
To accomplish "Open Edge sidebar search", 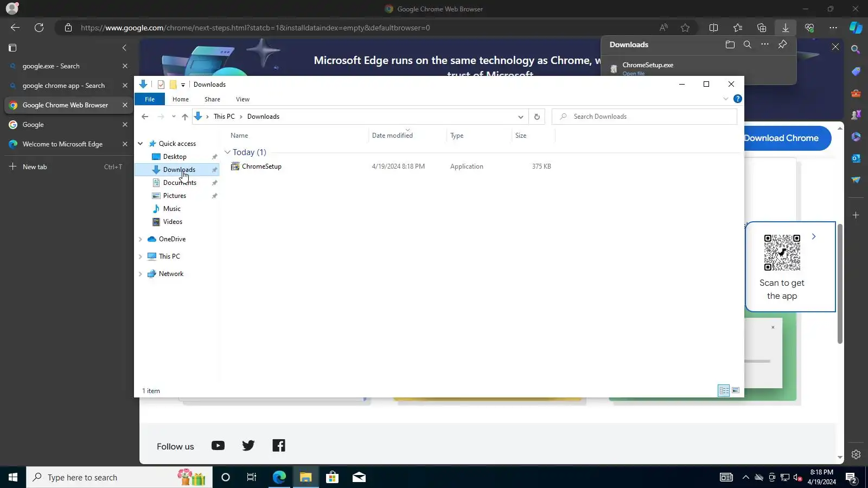I will click(856, 49).
